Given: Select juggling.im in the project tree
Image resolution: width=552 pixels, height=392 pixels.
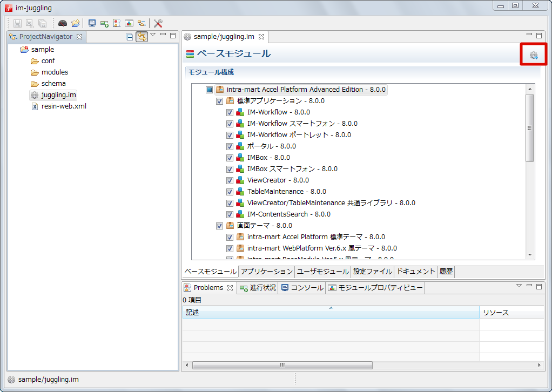Looking at the screenshot, I should 58,95.
